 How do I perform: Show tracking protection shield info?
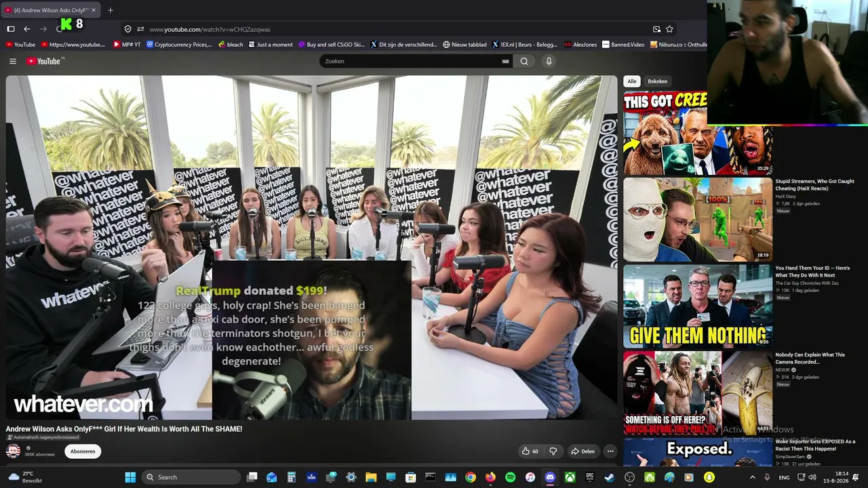[x=127, y=29]
